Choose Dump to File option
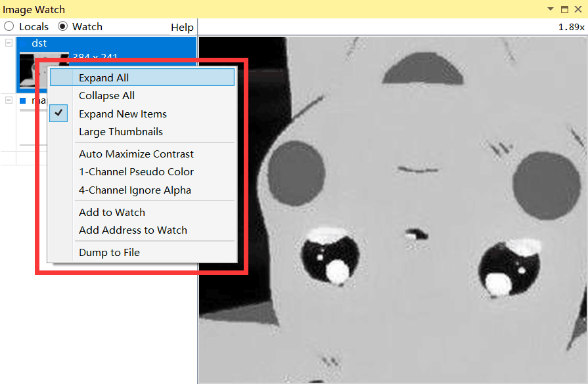This screenshot has height=384, width=588. [x=142, y=252]
